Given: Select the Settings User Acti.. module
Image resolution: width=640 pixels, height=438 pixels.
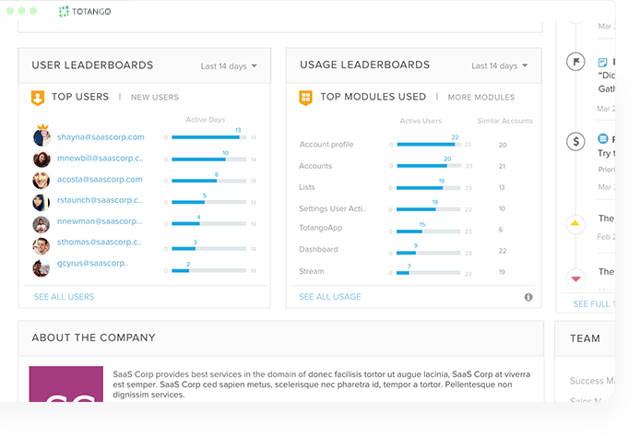Looking at the screenshot, I should (x=332, y=209).
